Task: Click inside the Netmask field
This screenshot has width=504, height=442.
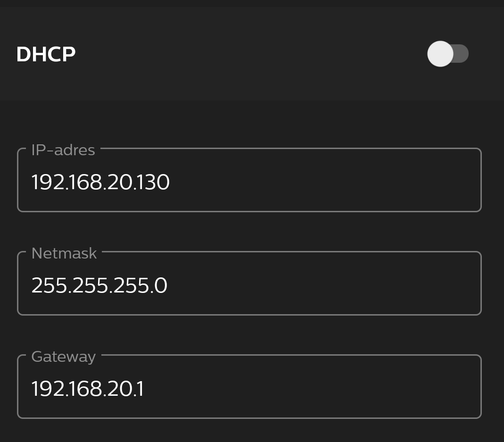Action: (x=249, y=285)
